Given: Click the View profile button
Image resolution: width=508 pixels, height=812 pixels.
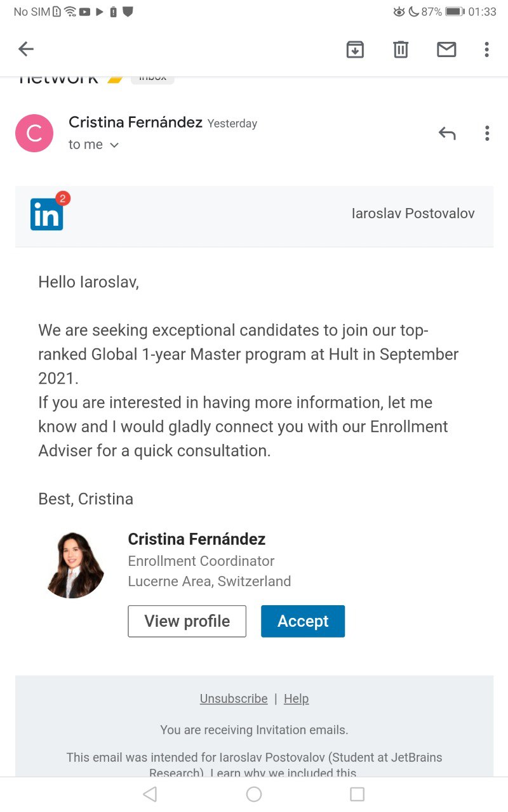Looking at the screenshot, I should 187,621.
